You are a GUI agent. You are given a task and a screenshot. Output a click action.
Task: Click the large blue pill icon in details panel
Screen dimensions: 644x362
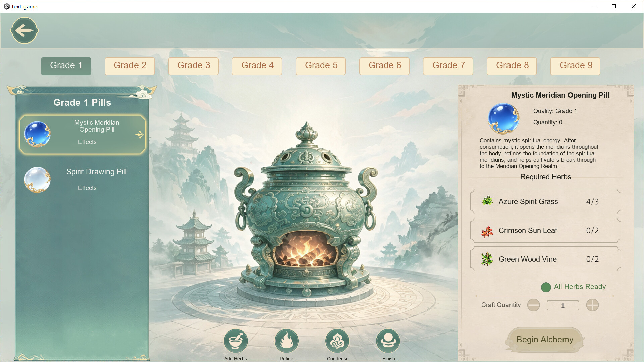click(x=503, y=118)
